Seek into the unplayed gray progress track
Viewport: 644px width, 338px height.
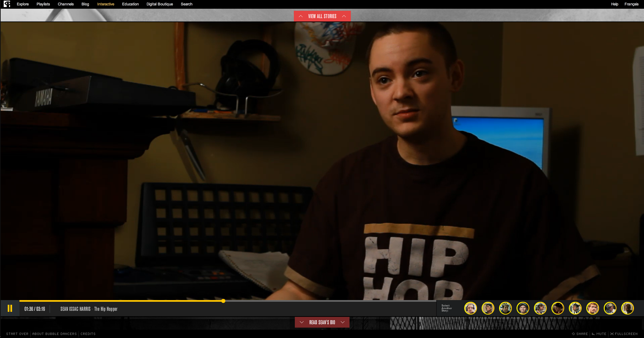(x=330, y=301)
